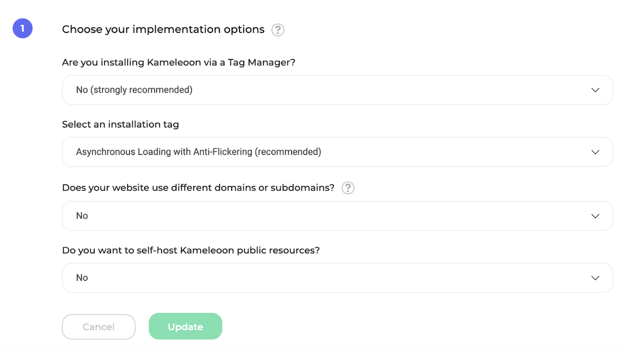Click chevron arrow on installation tag dropdown
Image resolution: width=639 pixels, height=364 pixels.
click(x=595, y=152)
